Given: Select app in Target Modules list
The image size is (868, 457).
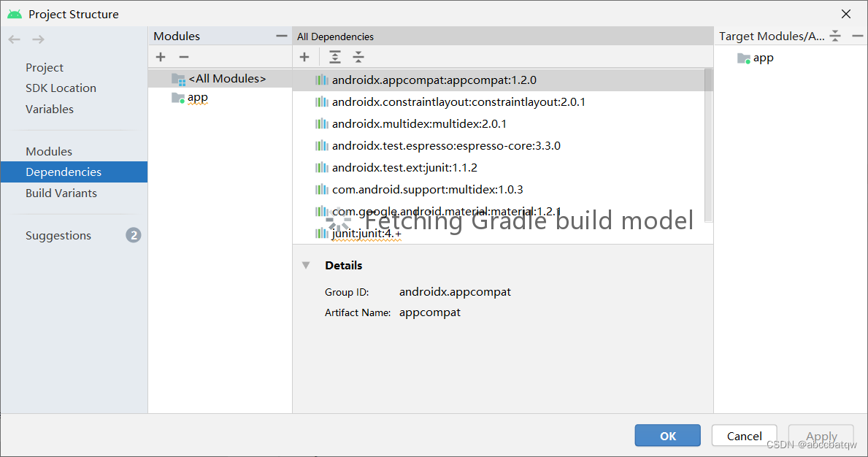Looking at the screenshot, I should 763,58.
